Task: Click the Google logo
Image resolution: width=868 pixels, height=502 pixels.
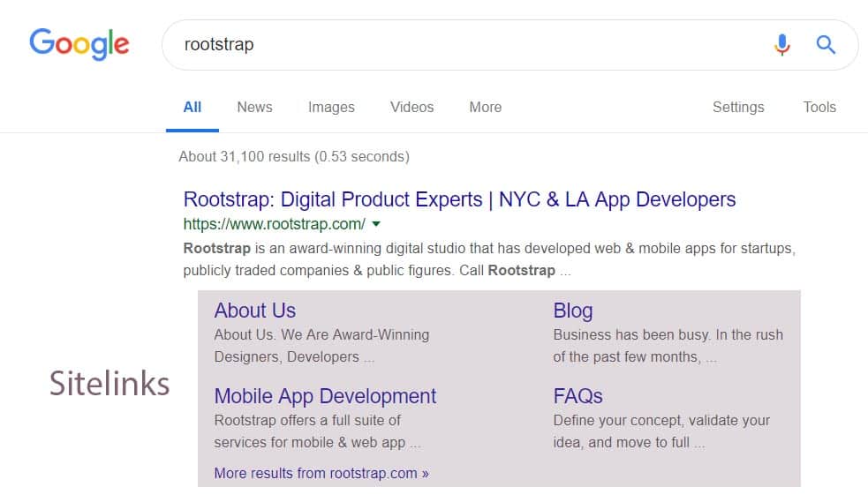Action: pos(79,44)
